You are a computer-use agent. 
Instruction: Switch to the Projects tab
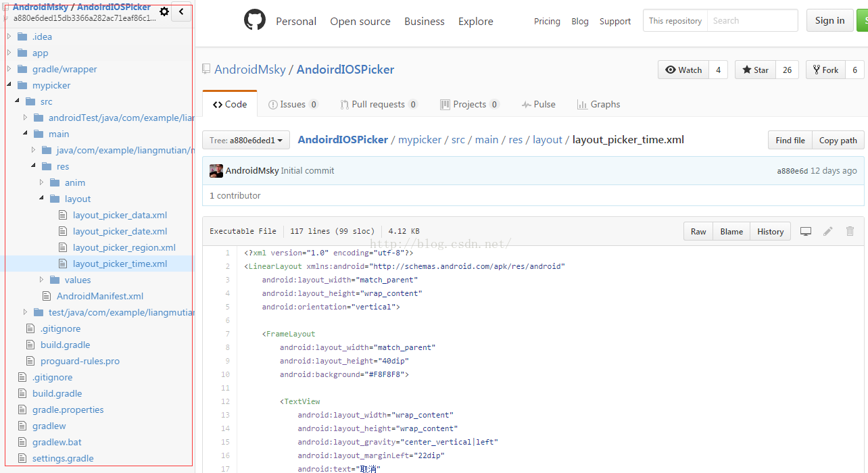pyautogui.click(x=469, y=104)
